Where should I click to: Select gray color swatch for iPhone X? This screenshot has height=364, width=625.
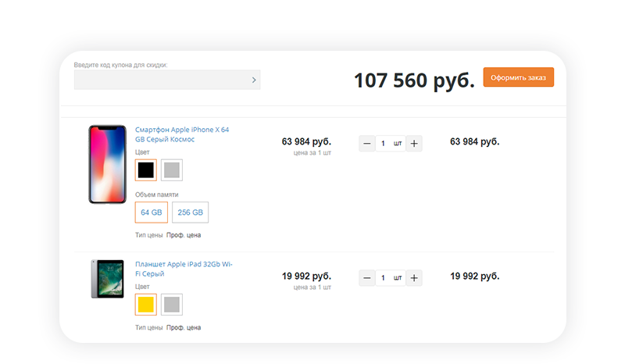coord(172,170)
